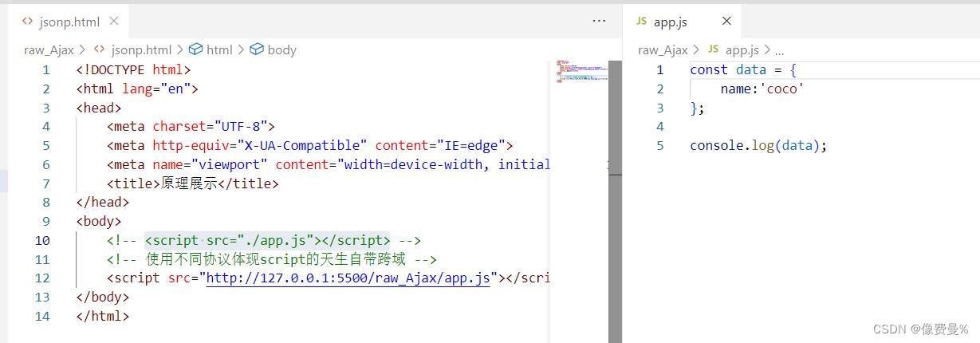Open raw_Ajax breadcrumb in app.js editor
This screenshot has height=343, width=980.
(663, 49)
